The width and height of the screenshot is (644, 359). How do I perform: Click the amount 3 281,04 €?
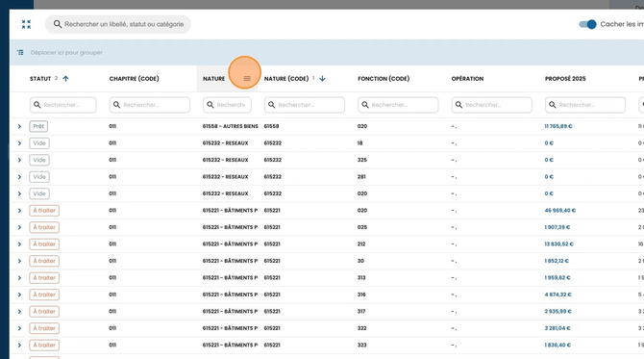tap(557, 328)
